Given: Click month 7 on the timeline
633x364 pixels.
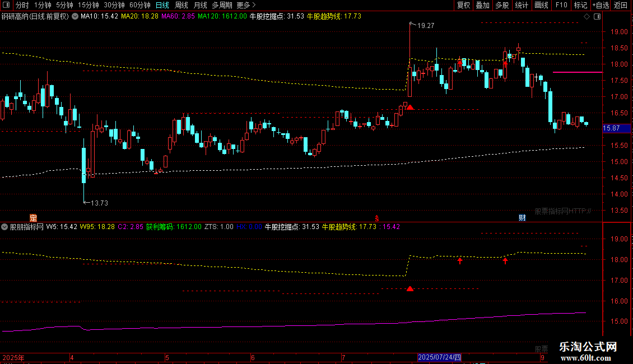Looking at the screenshot, I should (x=343, y=357).
